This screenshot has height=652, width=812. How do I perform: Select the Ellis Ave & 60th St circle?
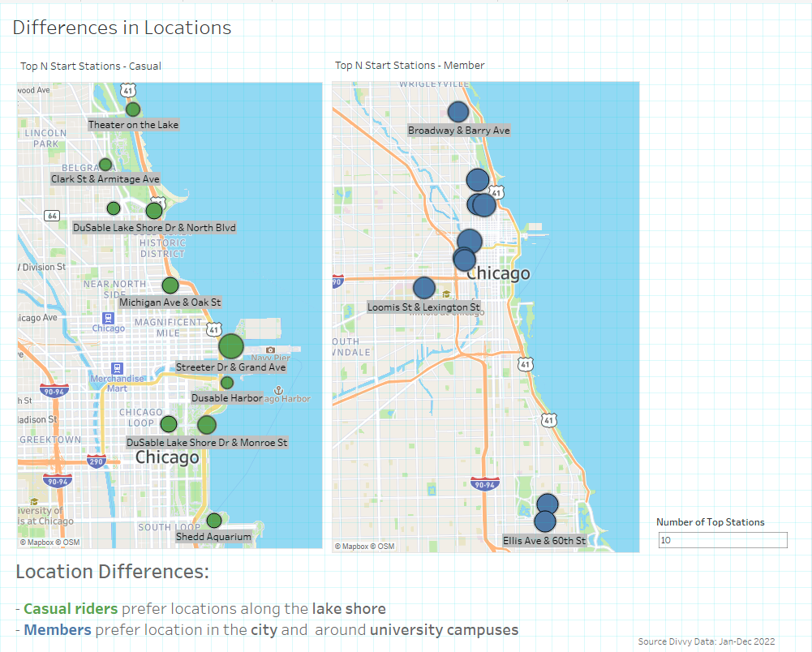coord(545,521)
